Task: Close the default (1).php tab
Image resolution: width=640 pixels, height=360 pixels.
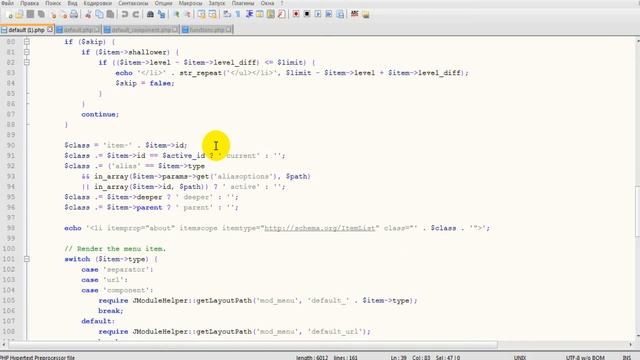Action: tap(50, 29)
